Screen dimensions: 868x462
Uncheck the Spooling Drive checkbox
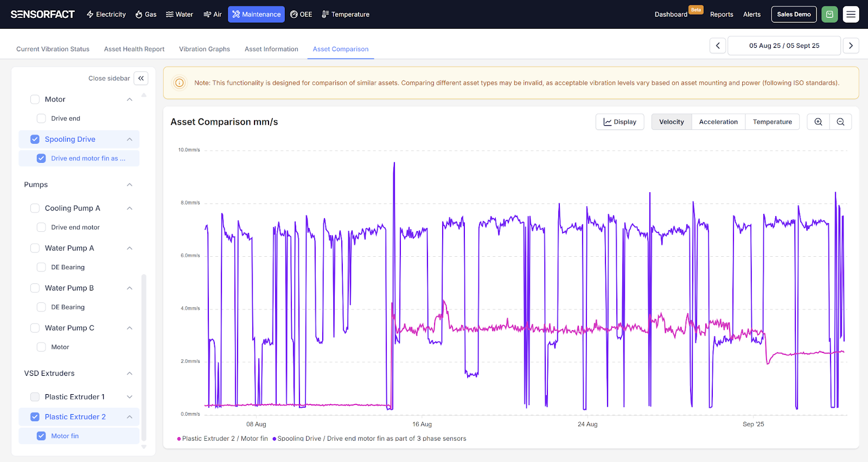pos(35,140)
